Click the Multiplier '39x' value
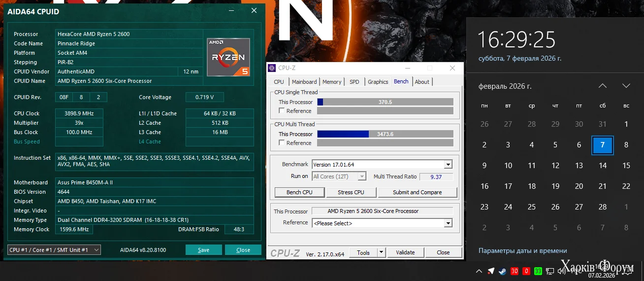644x281 pixels. (x=79, y=123)
